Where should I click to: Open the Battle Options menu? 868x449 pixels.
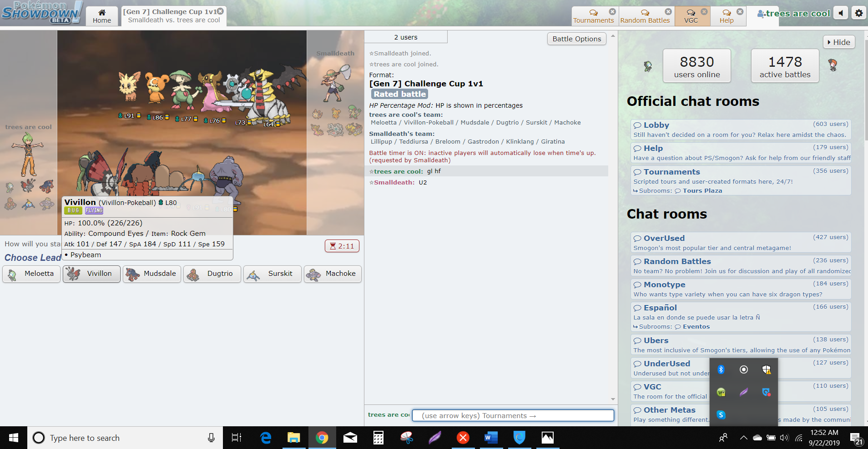click(x=576, y=39)
